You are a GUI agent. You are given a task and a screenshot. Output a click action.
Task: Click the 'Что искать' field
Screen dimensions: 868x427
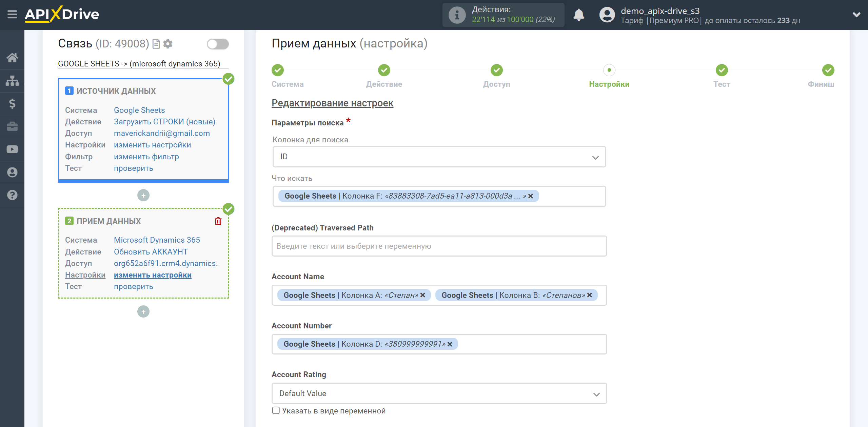(439, 196)
